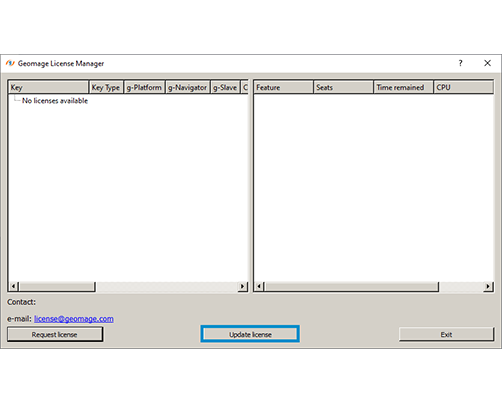
Task: Click left arrow of license list scrollbar
Action: click(13, 286)
